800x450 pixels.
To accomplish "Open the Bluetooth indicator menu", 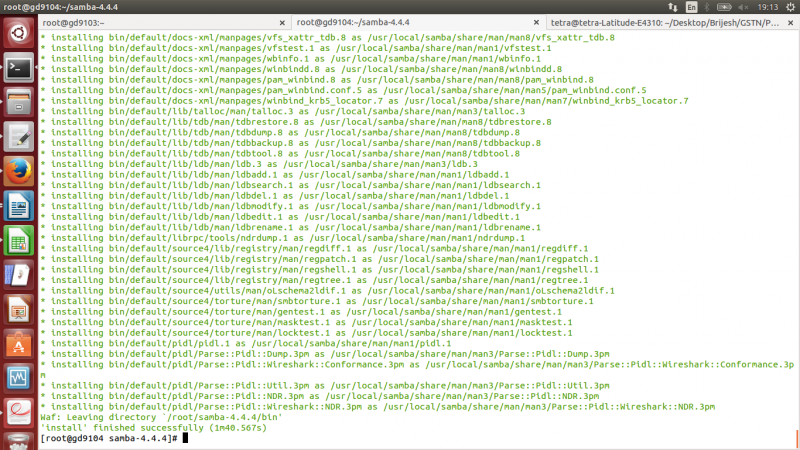I will click(x=707, y=7).
